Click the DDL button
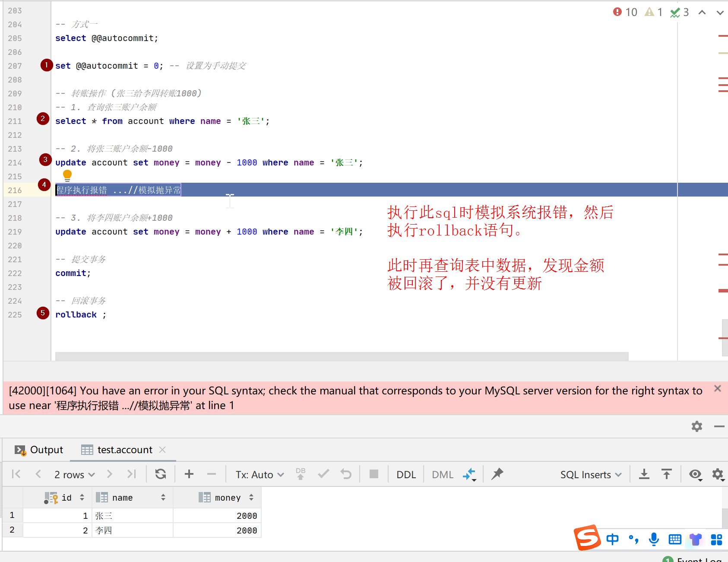This screenshot has height=562, width=728. (x=406, y=475)
